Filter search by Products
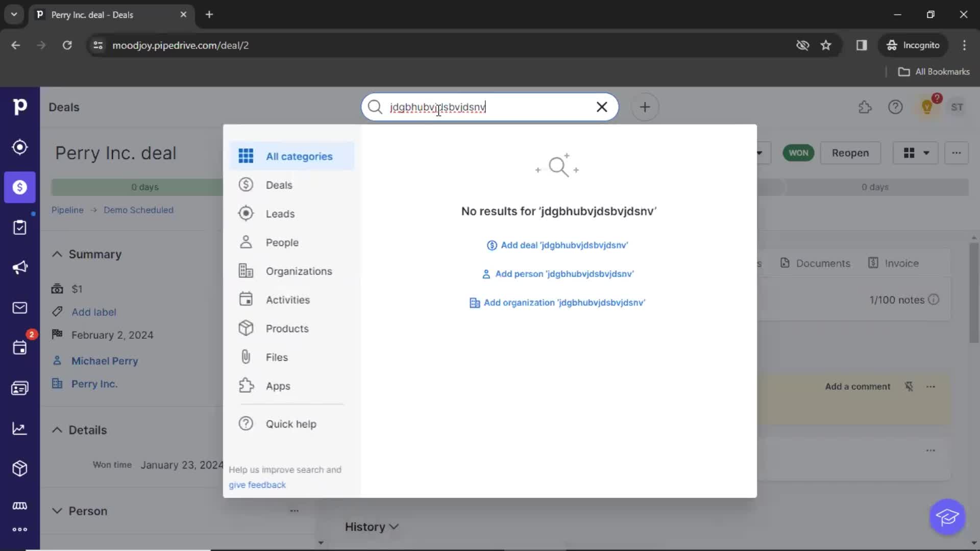Screen dimensions: 980x551 291,329
